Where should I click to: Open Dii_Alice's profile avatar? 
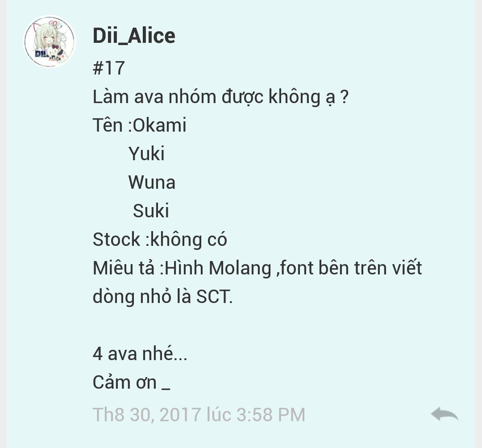point(50,41)
